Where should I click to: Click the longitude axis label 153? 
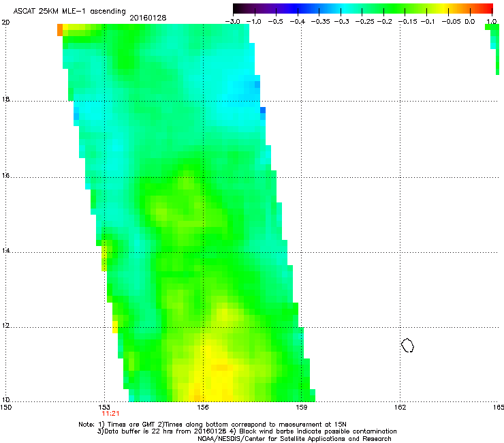(104, 408)
